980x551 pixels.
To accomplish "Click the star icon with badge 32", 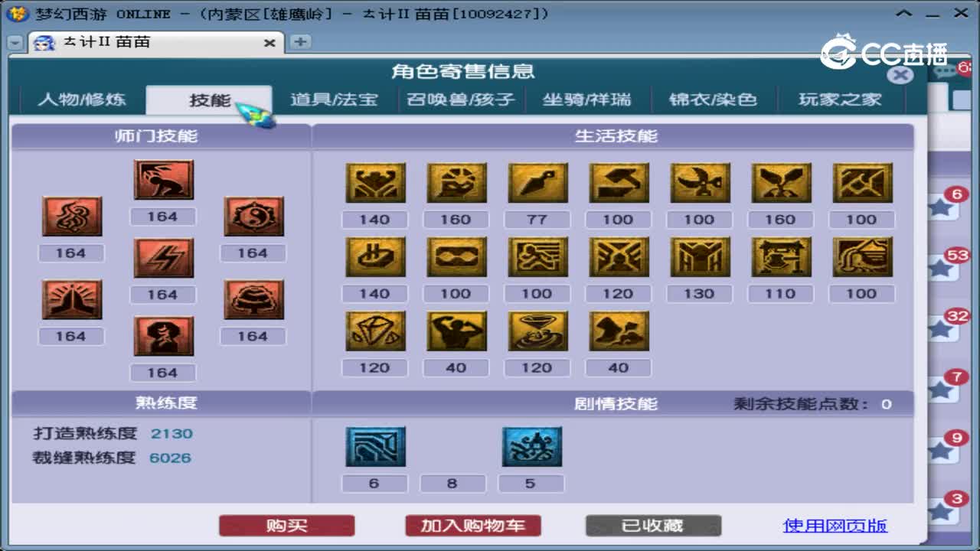I will (x=940, y=330).
